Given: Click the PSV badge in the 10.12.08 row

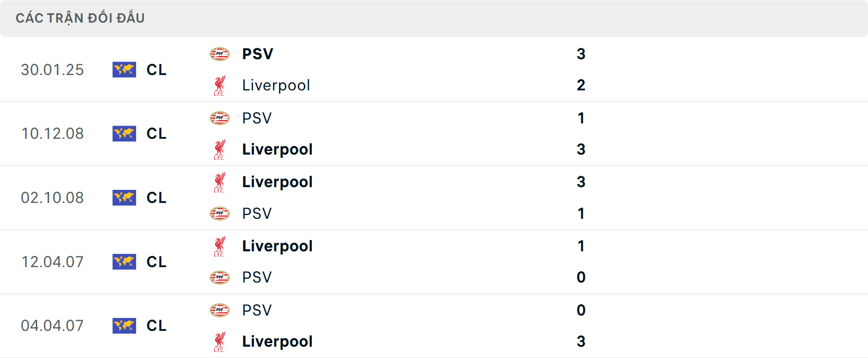Looking at the screenshot, I should pos(220,118).
